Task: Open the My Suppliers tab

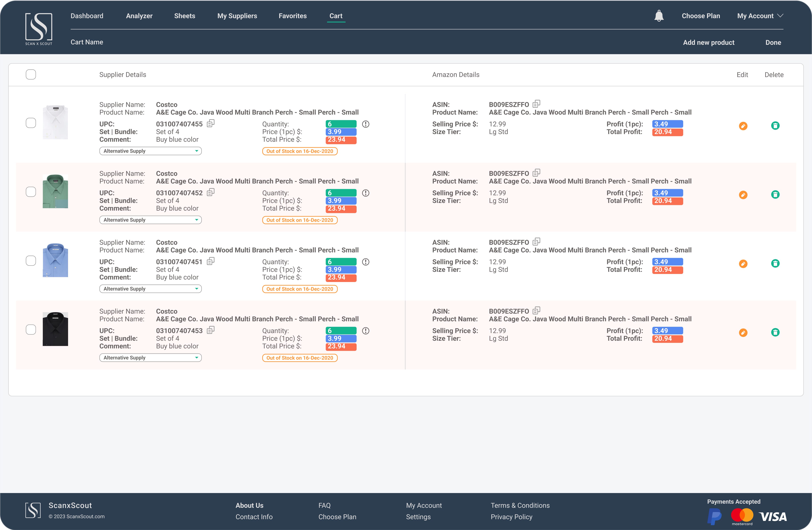Action: point(237,16)
